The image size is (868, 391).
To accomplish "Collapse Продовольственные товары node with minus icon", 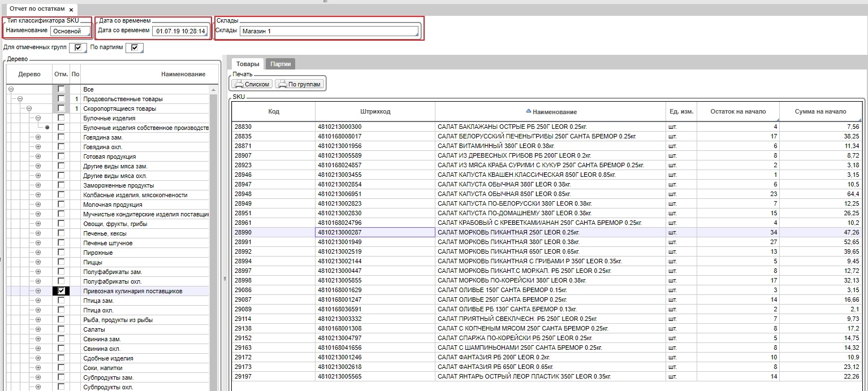I will click(20, 99).
